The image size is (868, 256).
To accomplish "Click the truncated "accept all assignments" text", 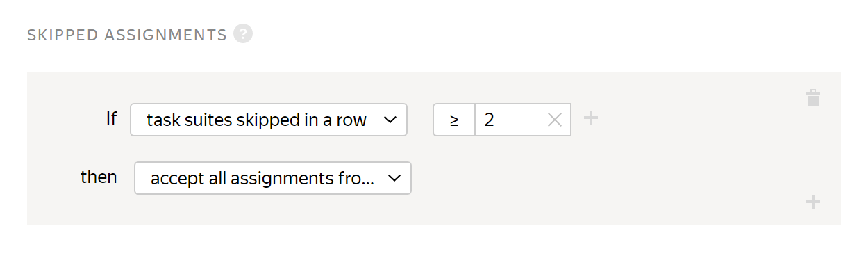I will click(x=262, y=179).
